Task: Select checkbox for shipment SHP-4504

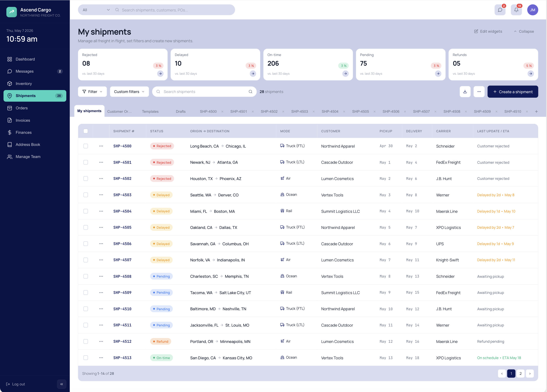Action: [x=86, y=211]
